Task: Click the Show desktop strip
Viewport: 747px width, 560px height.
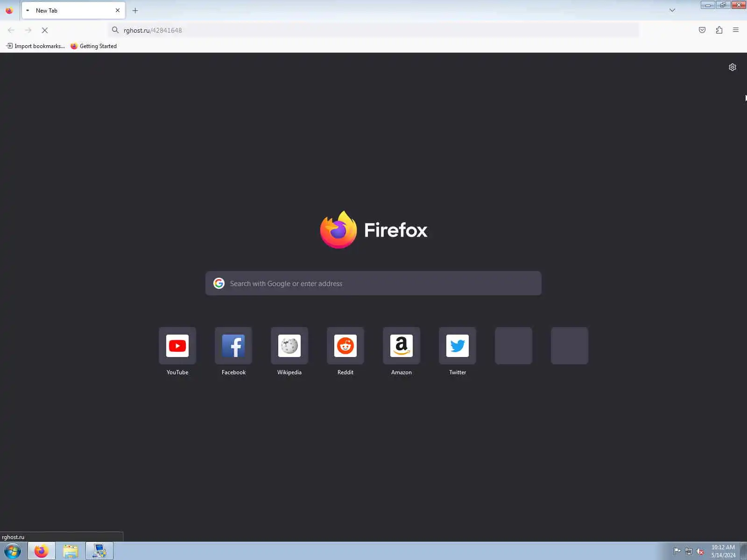Action: pos(743,551)
